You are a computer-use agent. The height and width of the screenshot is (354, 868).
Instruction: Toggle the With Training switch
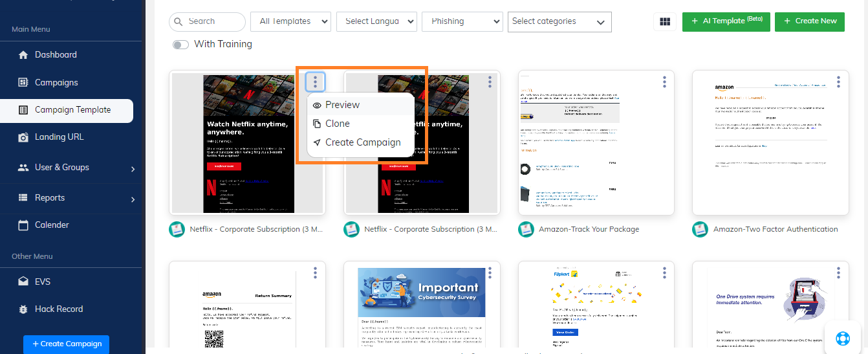click(181, 45)
